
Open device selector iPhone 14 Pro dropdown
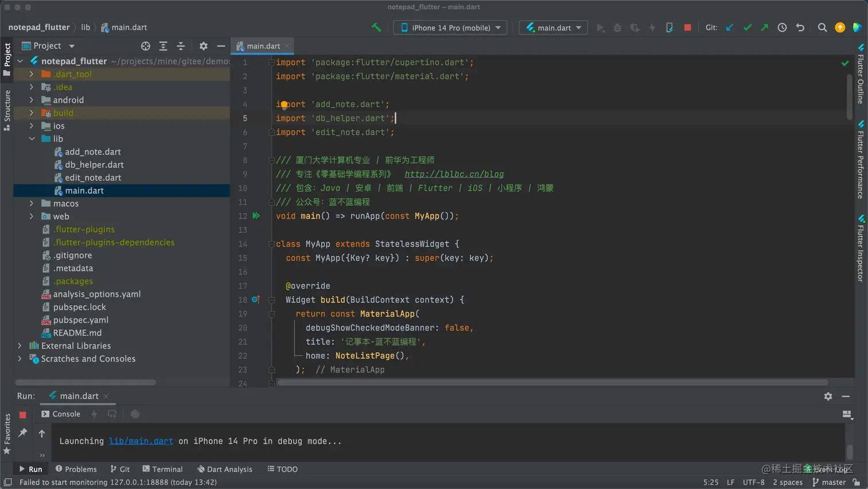[x=450, y=28]
